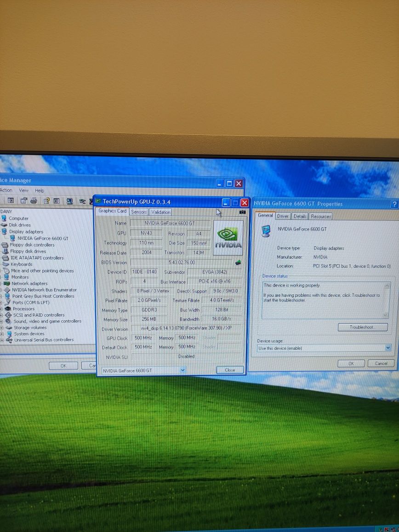
Task: Click the Computer category icon in device tree
Action: tap(4, 218)
